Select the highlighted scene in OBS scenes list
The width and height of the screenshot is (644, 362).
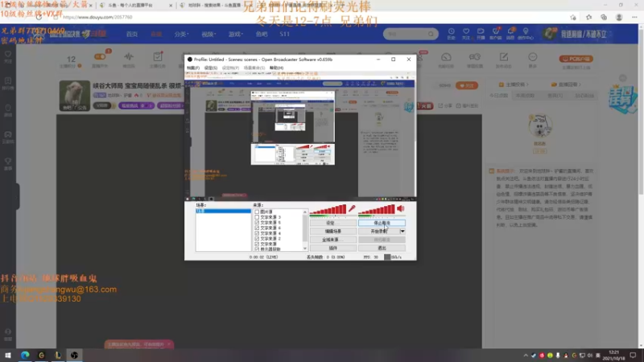click(223, 211)
